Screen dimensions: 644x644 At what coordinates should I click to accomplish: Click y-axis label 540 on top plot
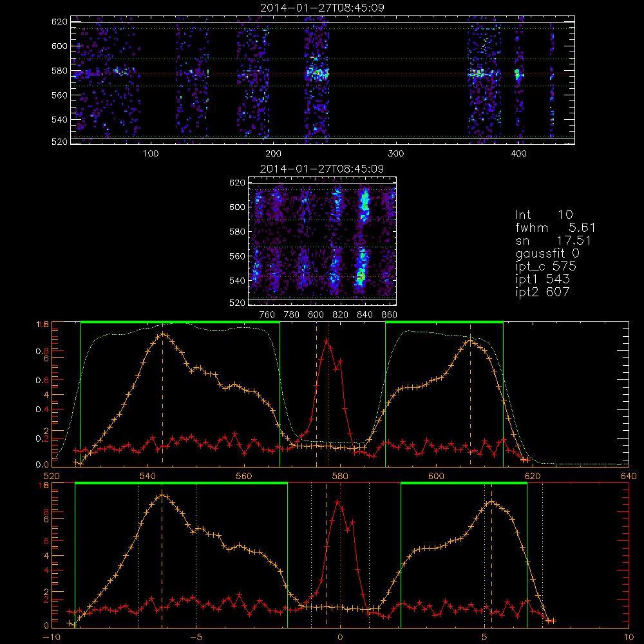[x=59, y=120]
